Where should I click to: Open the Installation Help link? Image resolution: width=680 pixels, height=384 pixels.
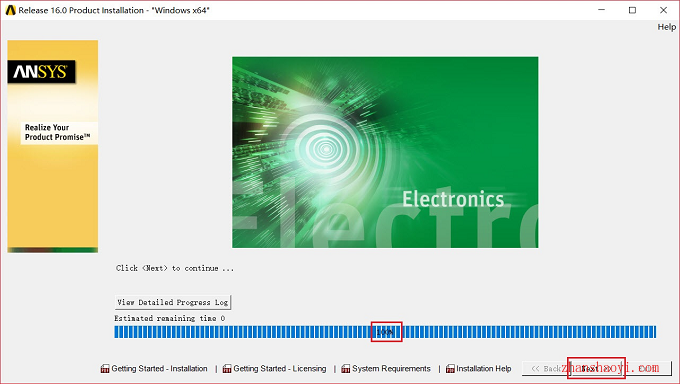point(484,369)
